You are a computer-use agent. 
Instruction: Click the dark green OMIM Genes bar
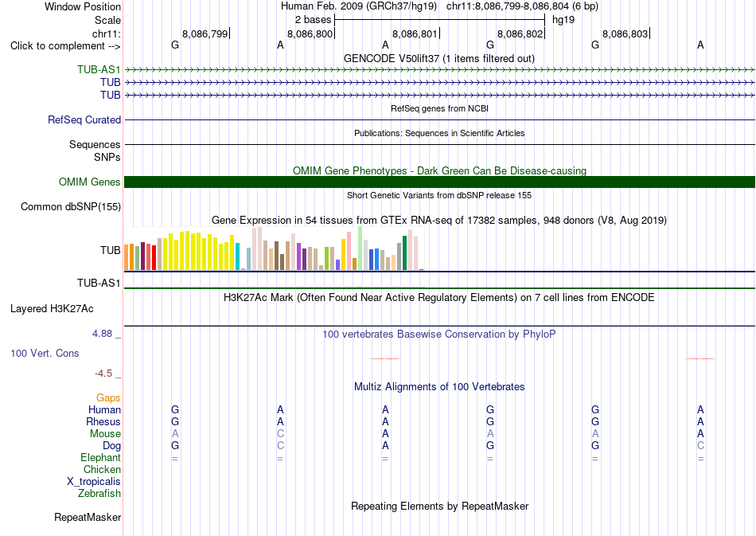[440, 182]
